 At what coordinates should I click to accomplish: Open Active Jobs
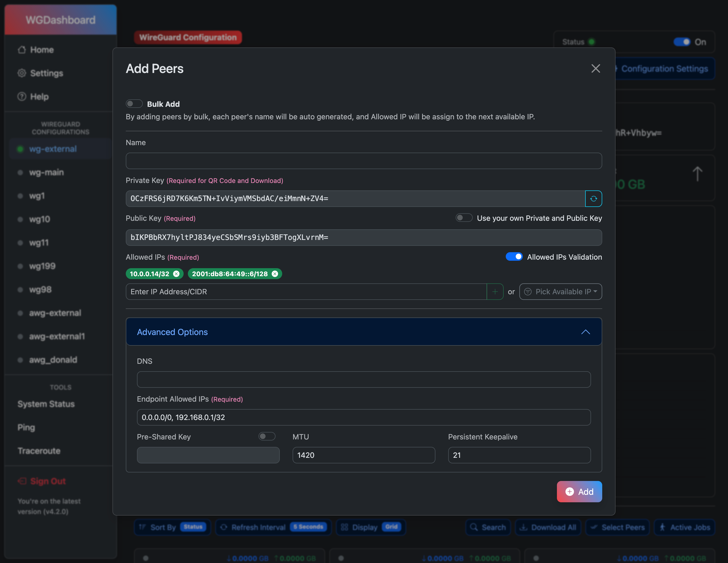tap(685, 527)
